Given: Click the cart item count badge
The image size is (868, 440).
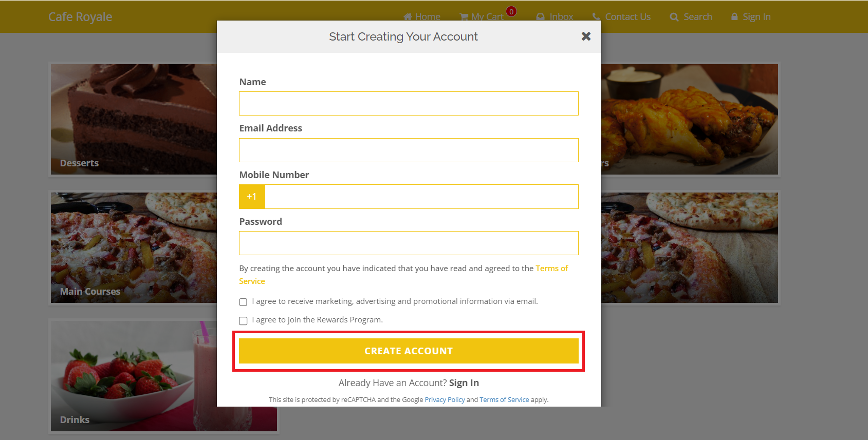Looking at the screenshot, I should (511, 11).
